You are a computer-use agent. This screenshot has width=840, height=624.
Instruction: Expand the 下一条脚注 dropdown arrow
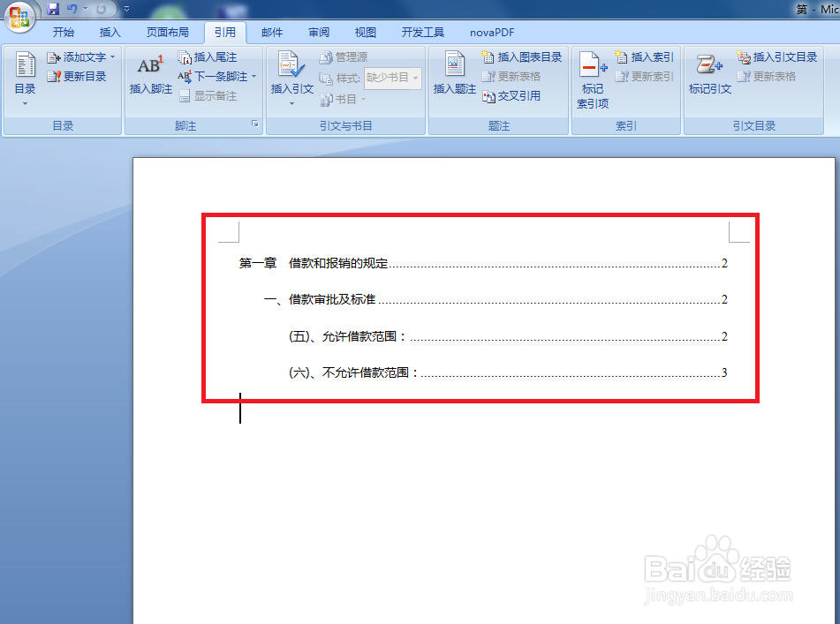pyautogui.click(x=254, y=76)
